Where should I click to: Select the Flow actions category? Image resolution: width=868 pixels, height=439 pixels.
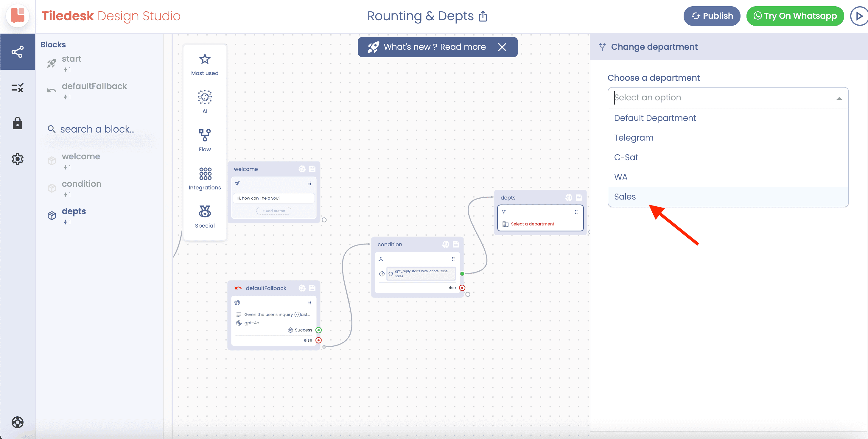pyautogui.click(x=205, y=141)
